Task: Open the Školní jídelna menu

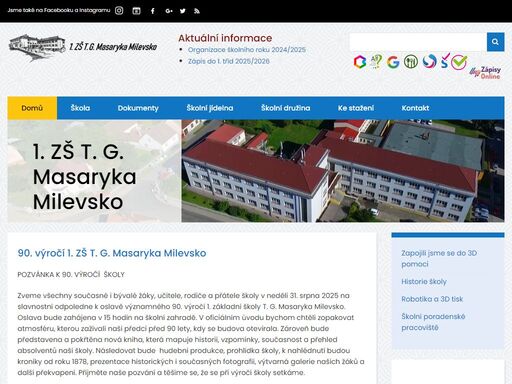Action: coord(210,108)
